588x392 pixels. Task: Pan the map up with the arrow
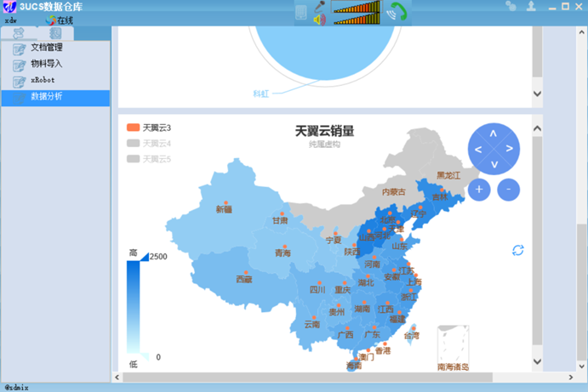tap(494, 134)
